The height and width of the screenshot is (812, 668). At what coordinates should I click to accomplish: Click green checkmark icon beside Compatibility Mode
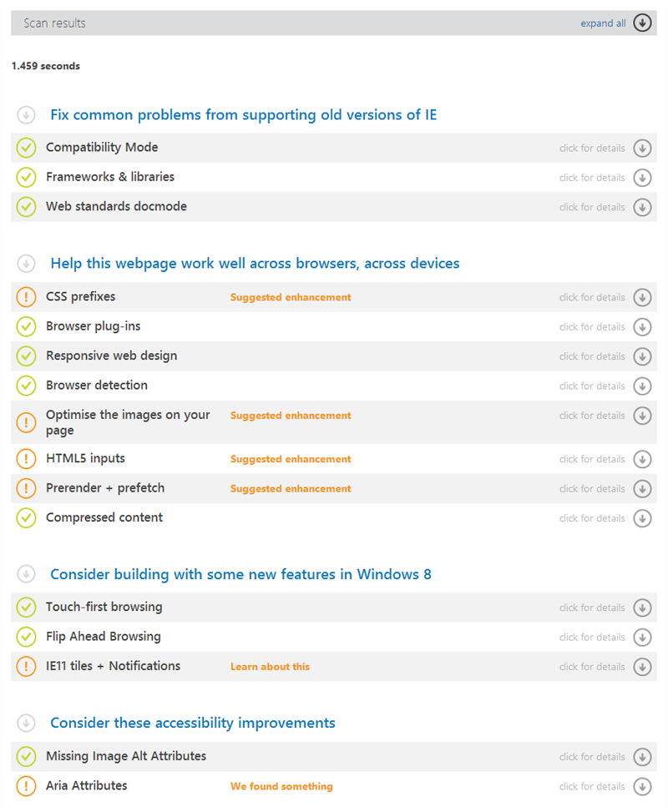coord(26,148)
